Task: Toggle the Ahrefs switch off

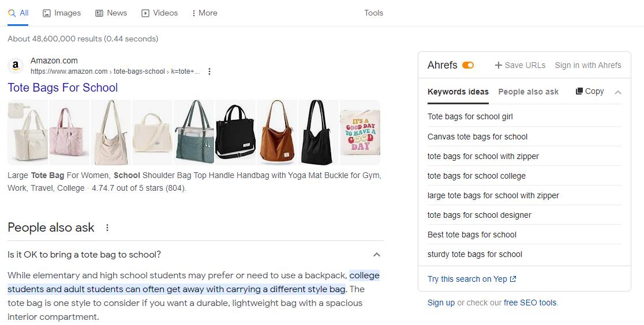Action: pyautogui.click(x=468, y=65)
